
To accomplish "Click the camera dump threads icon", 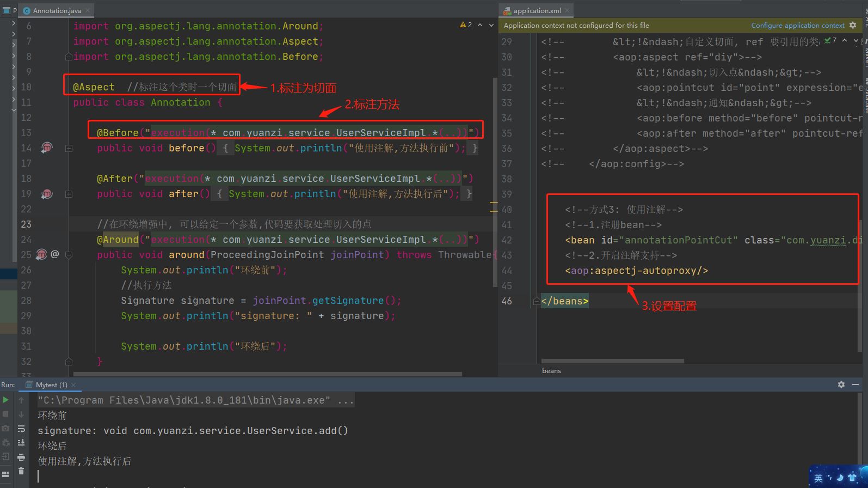I will point(6,428).
